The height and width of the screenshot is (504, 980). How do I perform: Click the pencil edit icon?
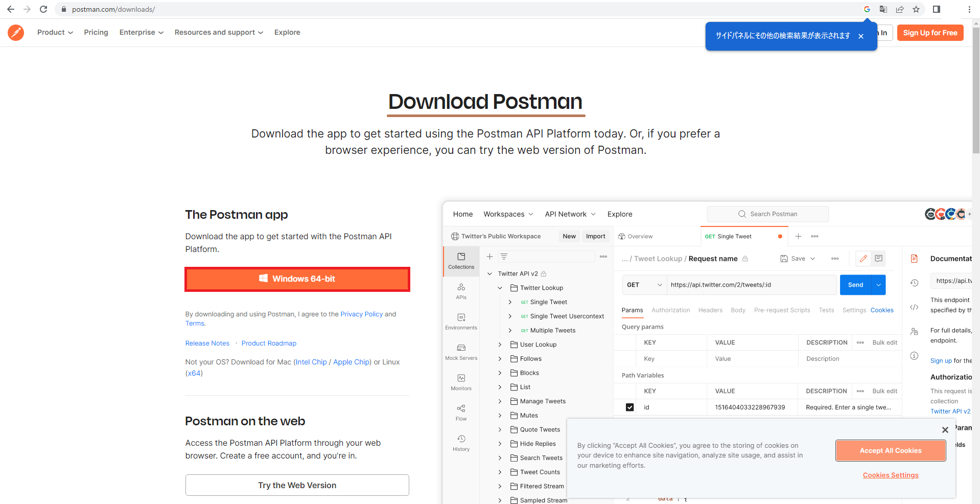[864, 259]
